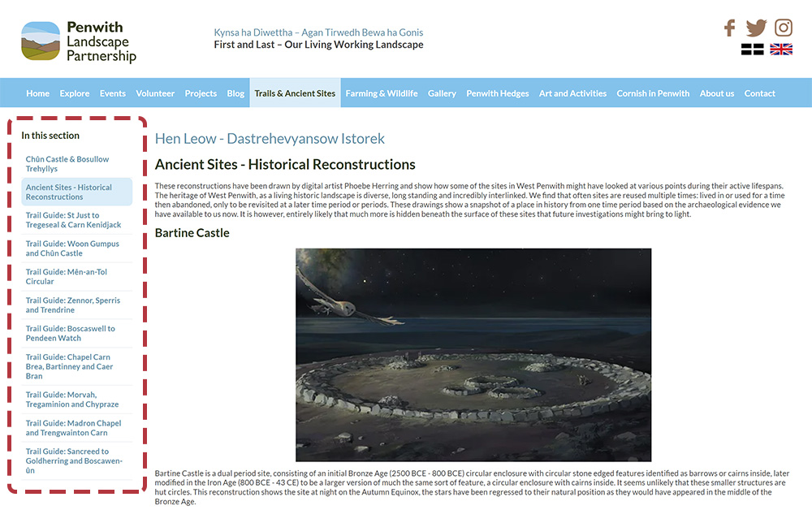Open Art and Activities menu item
Image resolution: width=812 pixels, height=523 pixels.
pos(572,93)
